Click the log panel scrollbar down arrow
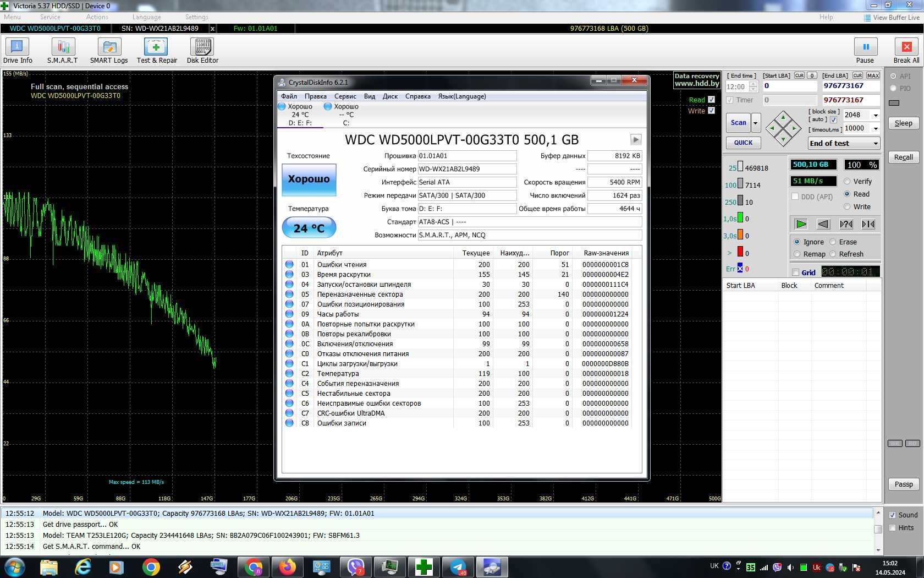Viewport: 924px width, 578px height. click(878, 550)
